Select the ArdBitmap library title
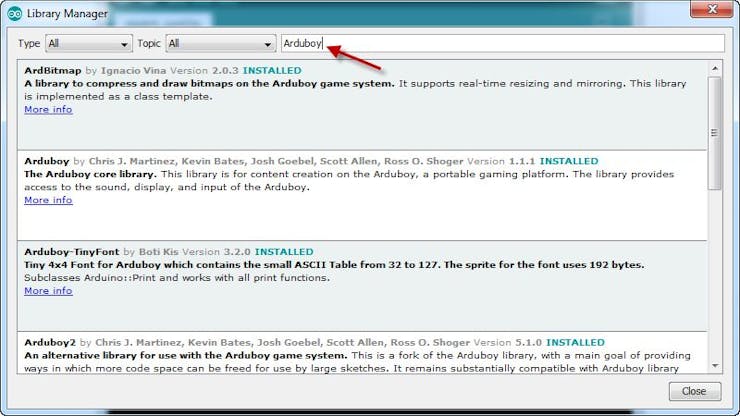The height and width of the screenshot is (416, 740). [53, 70]
